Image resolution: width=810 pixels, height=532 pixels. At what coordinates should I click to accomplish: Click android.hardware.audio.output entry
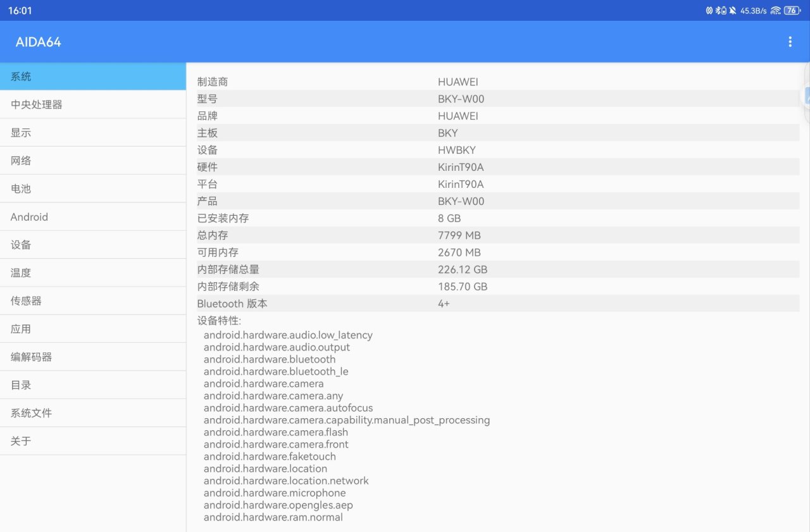pos(277,347)
